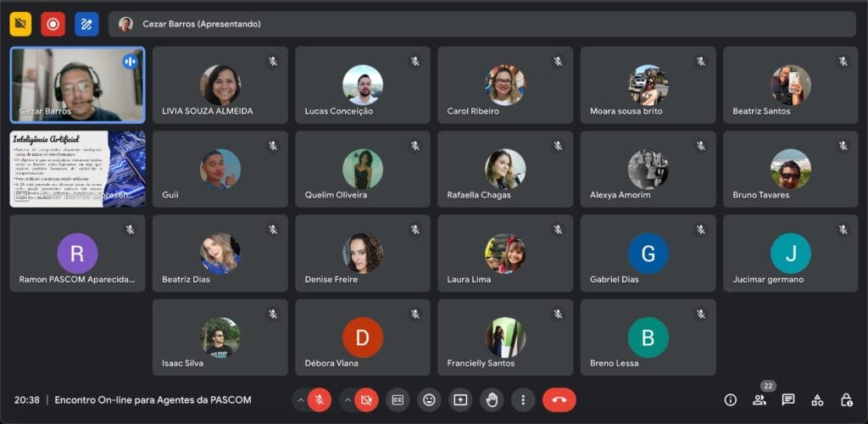868x424 pixels.
Task: Select the Inteligência Artificial presentation thumbnail
Action: click(x=77, y=169)
